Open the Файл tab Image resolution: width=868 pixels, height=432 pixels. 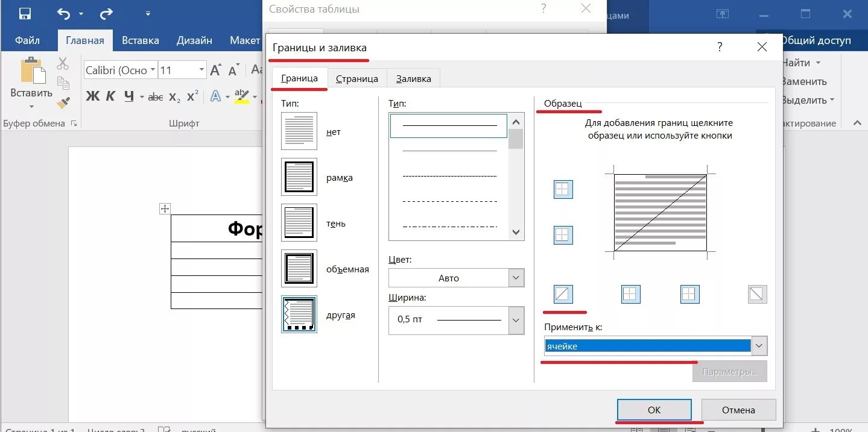pos(28,40)
